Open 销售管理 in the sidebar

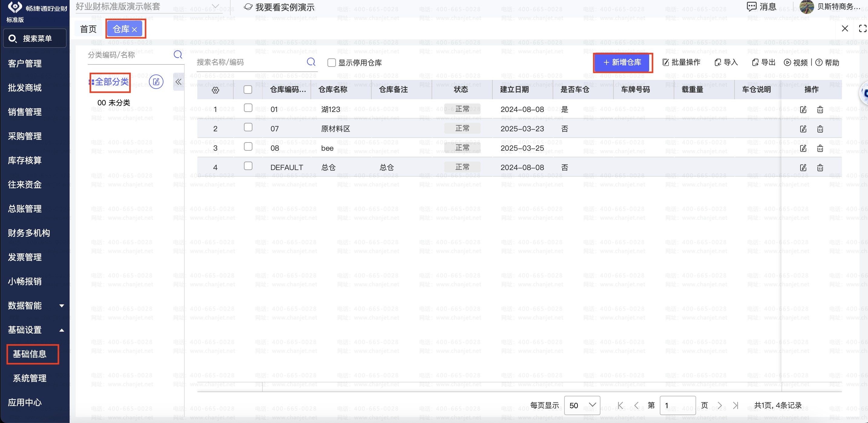(25, 112)
